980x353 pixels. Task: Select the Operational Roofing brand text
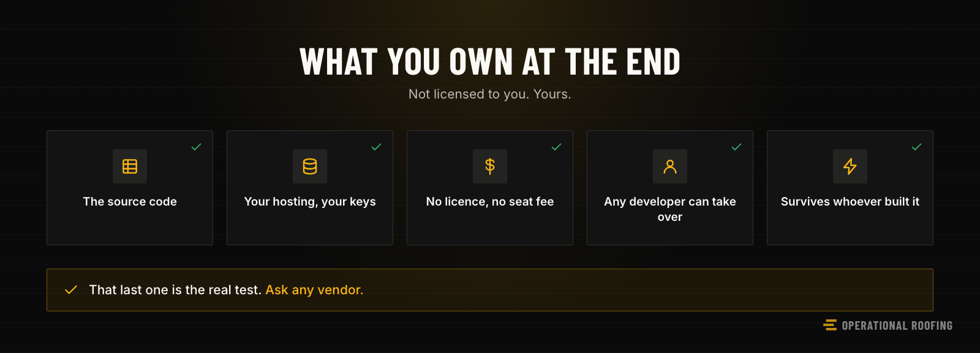[897, 325]
